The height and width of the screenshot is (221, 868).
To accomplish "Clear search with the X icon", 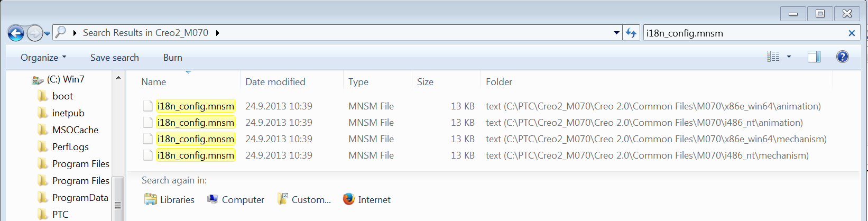I will [852, 33].
